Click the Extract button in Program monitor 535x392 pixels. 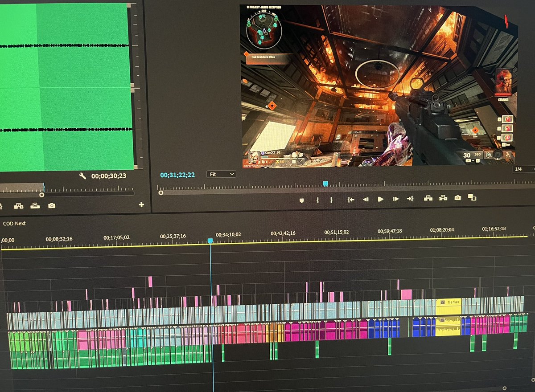tap(443, 197)
